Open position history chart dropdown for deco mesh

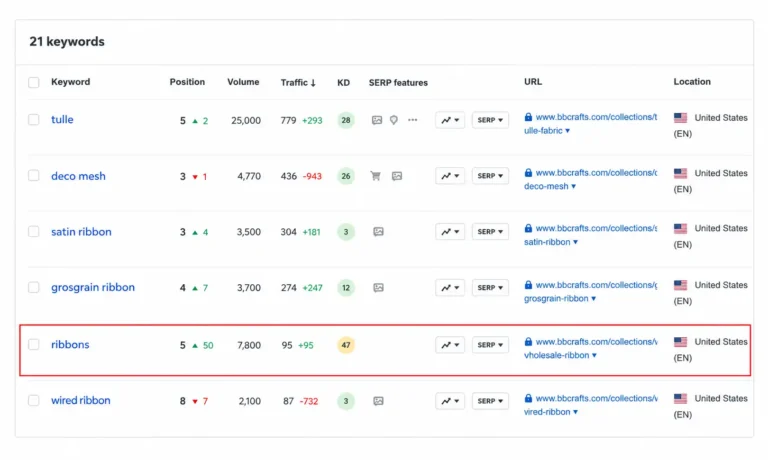click(x=450, y=176)
